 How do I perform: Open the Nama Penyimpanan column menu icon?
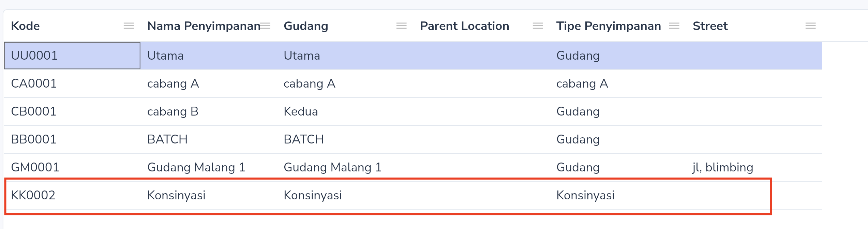(x=265, y=26)
